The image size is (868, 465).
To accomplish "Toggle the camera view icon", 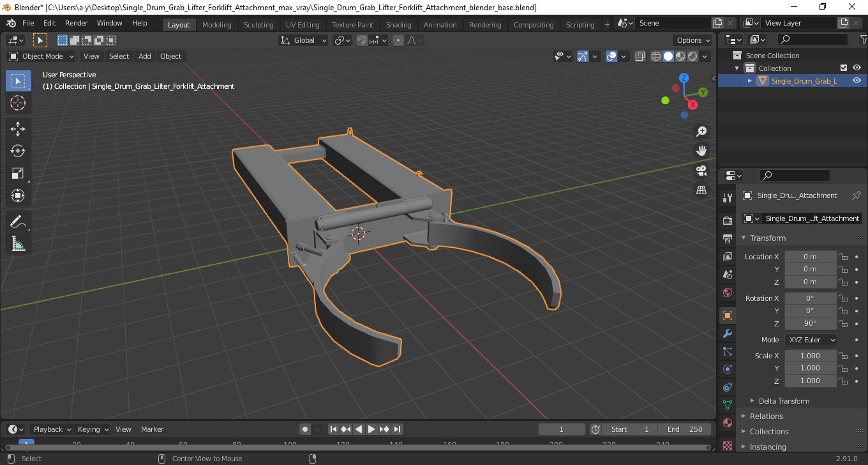I will (701, 171).
